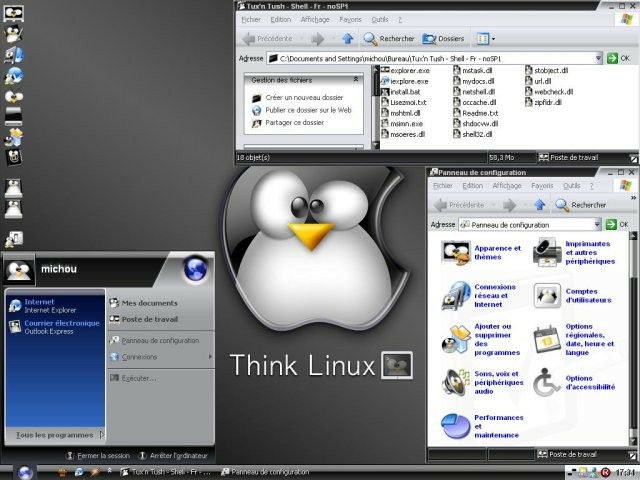Click OK go button in Panneau de configuration

[x=617, y=224]
